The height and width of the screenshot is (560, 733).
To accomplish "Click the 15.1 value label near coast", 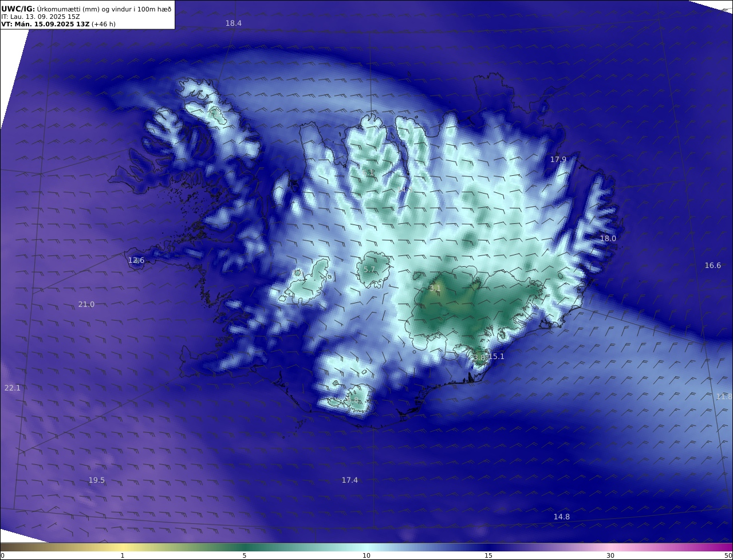I will [x=496, y=356].
